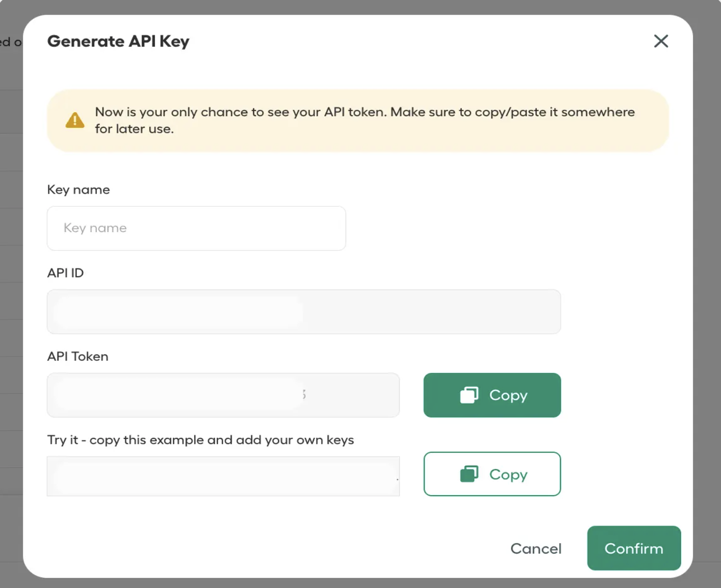
Task: Select the API ID field
Action: 304,311
